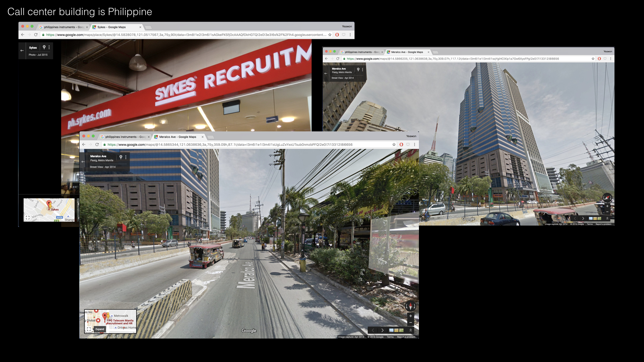Click back arrow in right Meralco Ave window
The height and width of the screenshot is (362, 644).
tap(326, 59)
